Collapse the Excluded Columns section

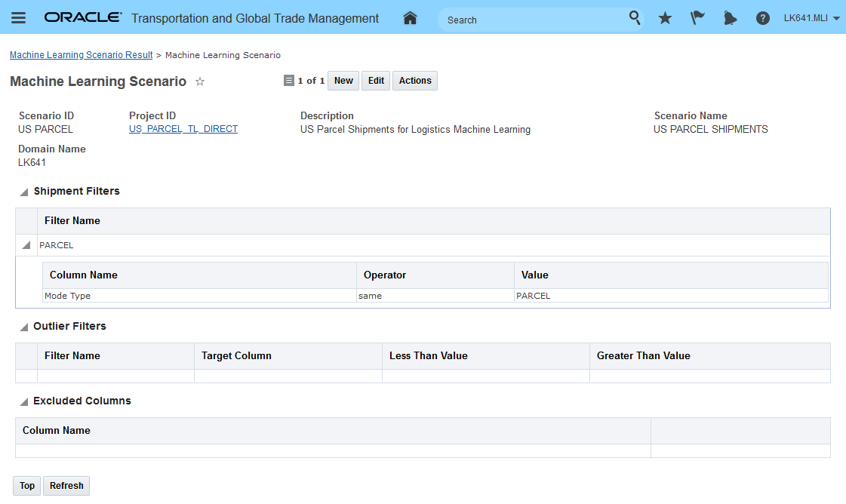(x=23, y=401)
